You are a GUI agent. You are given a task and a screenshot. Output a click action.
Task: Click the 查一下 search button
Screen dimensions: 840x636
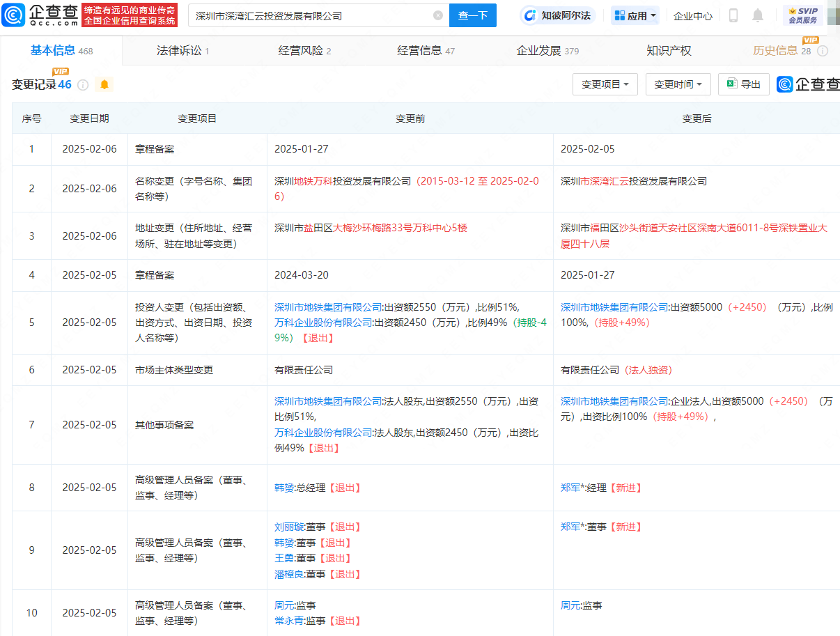(x=472, y=15)
